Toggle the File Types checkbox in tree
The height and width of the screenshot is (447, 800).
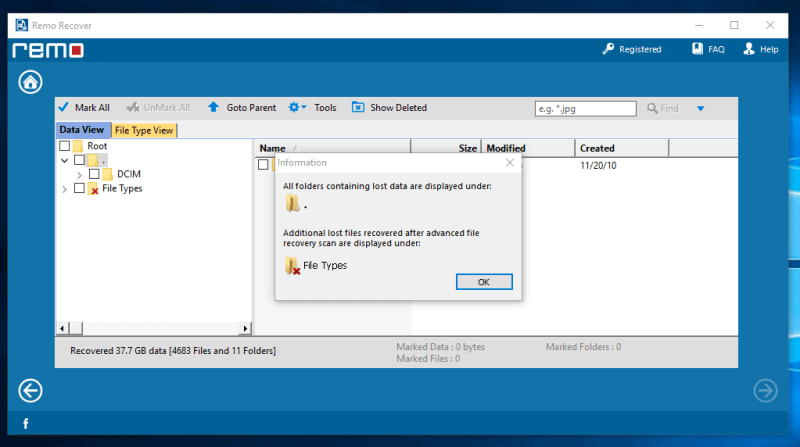(79, 188)
